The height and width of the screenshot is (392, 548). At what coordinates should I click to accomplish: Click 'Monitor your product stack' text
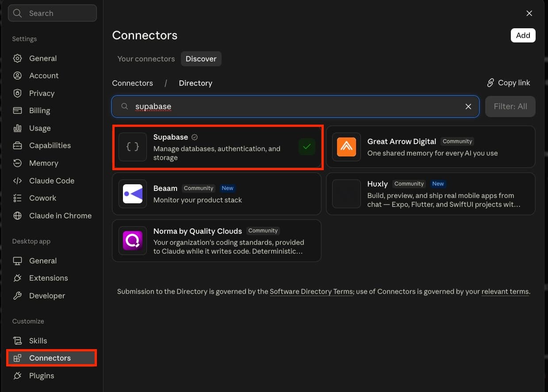(198, 200)
